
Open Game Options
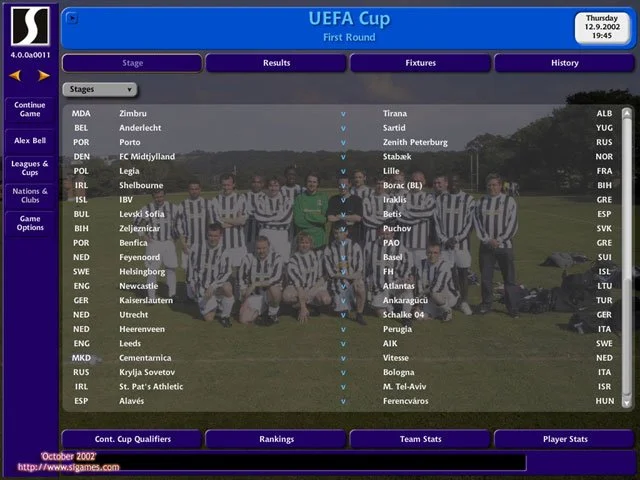coord(30,223)
